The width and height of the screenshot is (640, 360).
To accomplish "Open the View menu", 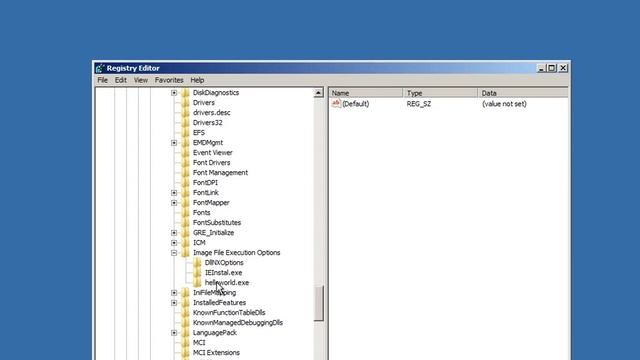I will coord(141,80).
